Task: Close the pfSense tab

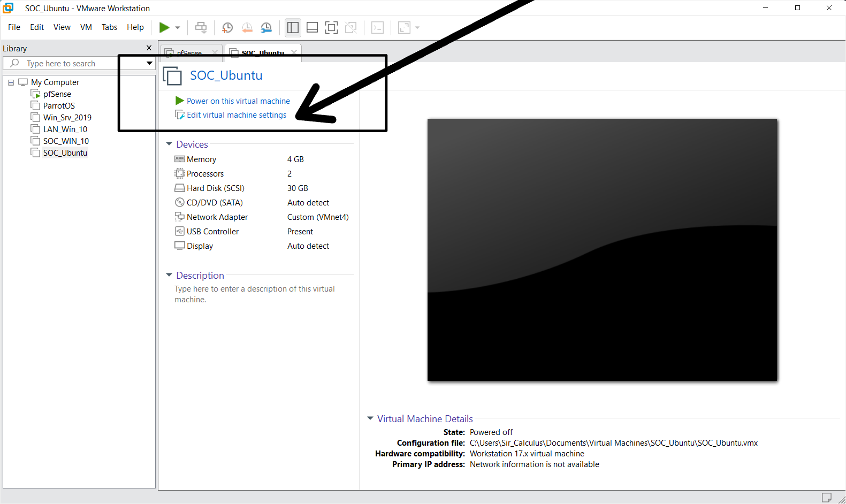Action: (x=215, y=52)
